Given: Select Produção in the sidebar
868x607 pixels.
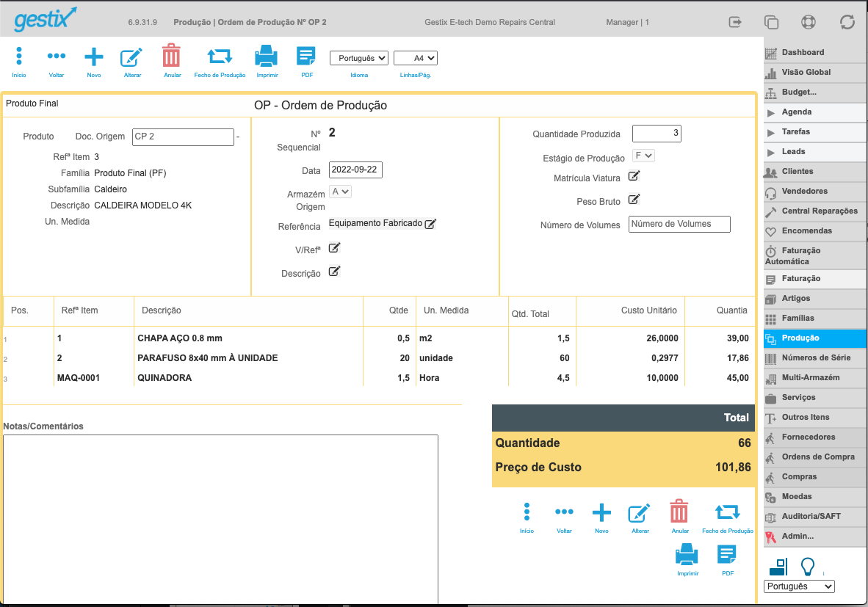Looking at the screenshot, I should 815,338.
